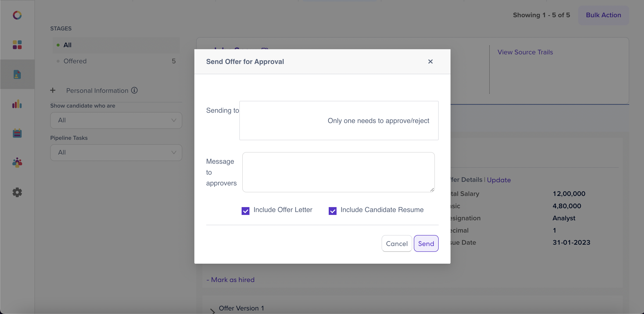Open the reports bar chart icon

(17, 104)
